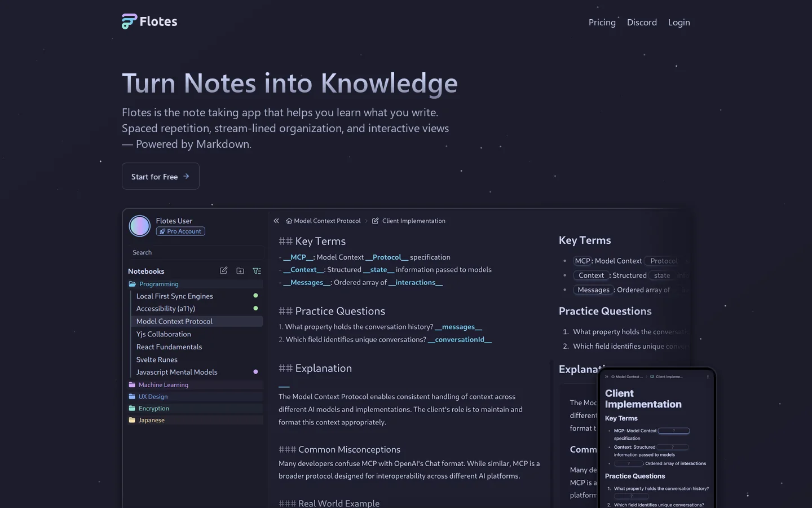Click the green dot beside Local First Sync Engines
Viewport: 812px width, 508px height.
pos(255,296)
